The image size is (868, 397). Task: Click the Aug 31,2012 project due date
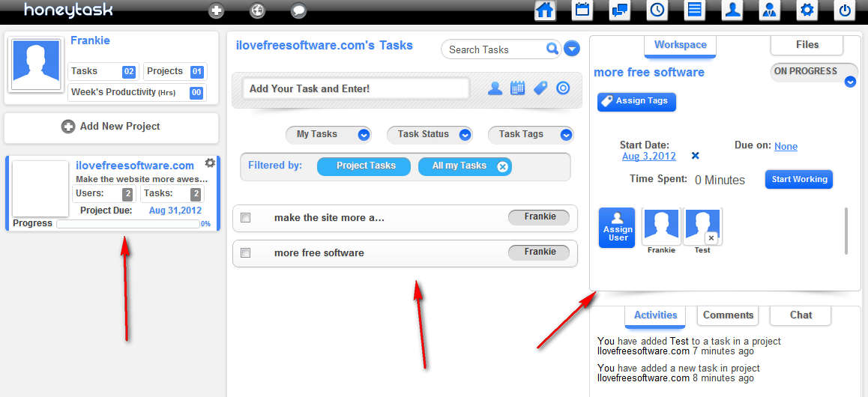point(175,210)
